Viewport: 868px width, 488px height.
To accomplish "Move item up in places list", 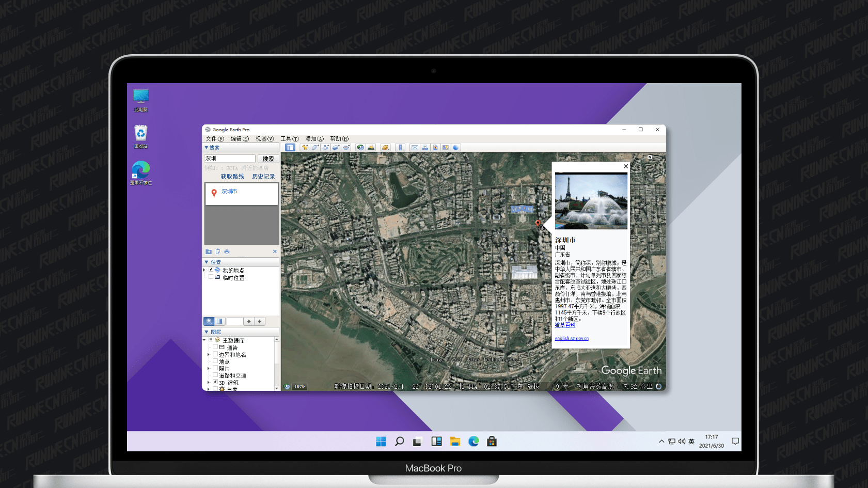I will (x=249, y=321).
